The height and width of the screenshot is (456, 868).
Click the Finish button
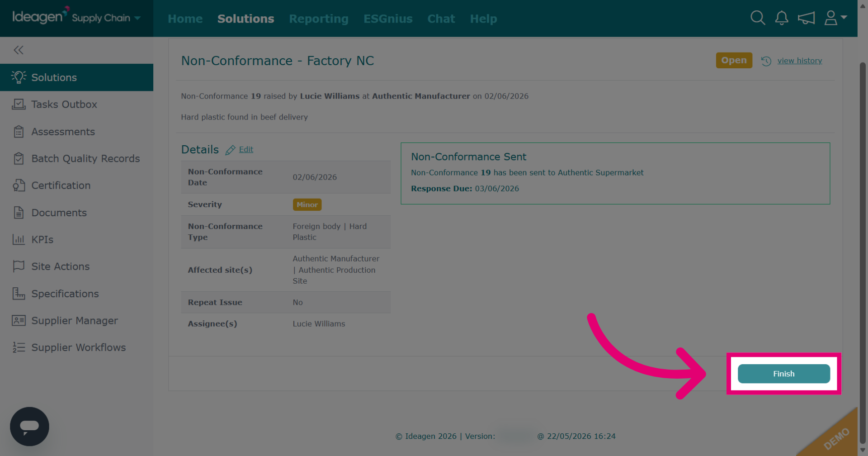(x=783, y=374)
